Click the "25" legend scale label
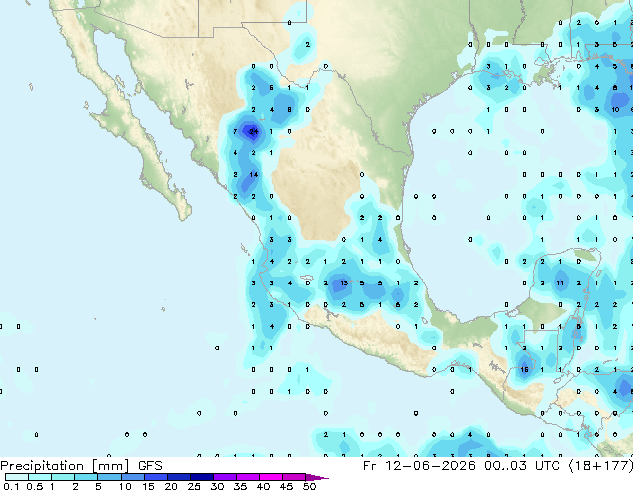The height and width of the screenshot is (490, 634). 194,486
